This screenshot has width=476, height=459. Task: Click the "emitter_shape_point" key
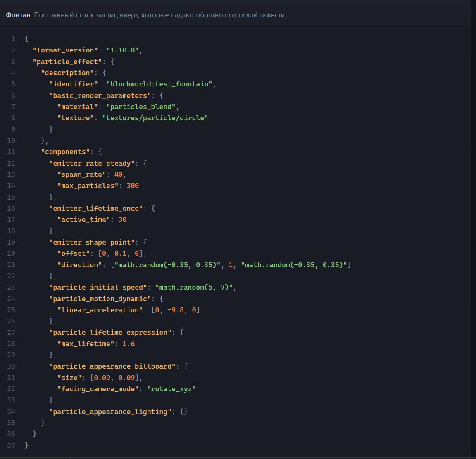pos(92,242)
